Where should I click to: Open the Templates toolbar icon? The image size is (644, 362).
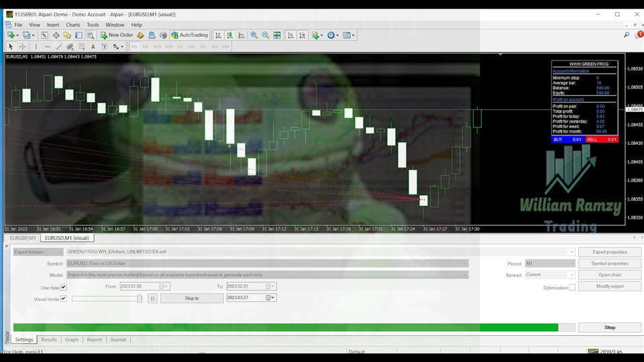click(348, 36)
